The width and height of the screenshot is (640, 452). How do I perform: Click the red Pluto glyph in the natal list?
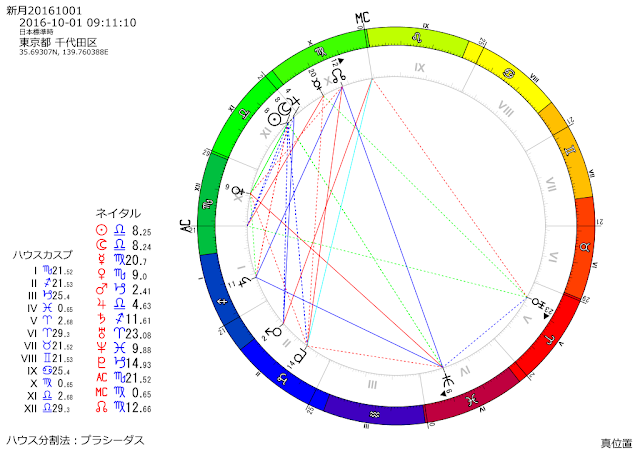coord(101,363)
